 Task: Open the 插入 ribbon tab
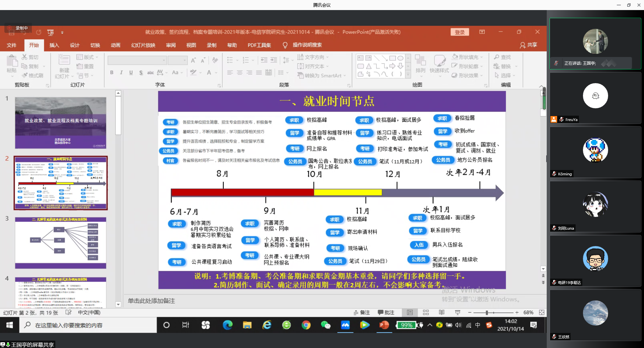click(54, 45)
